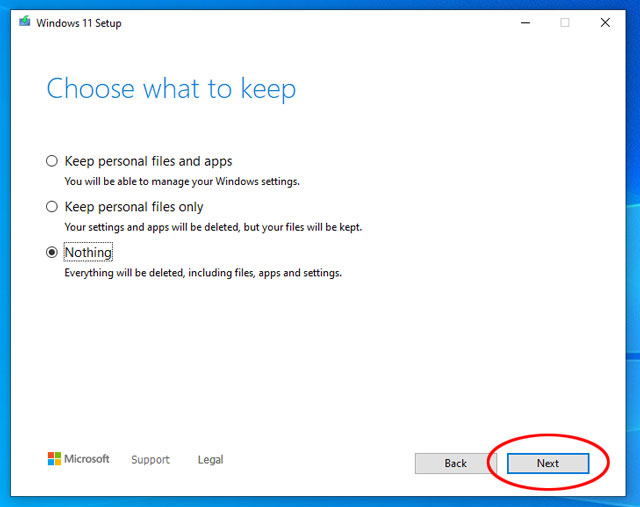This screenshot has width=640, height=507.
Task: Open the Support link
Action: pos(150,460)
